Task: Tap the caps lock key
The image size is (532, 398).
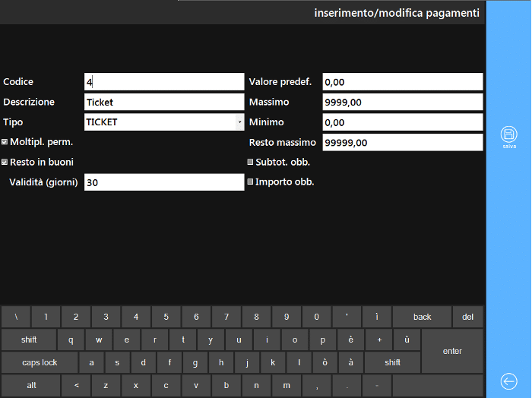Action: pyautogui.click(x=40, y=362)
